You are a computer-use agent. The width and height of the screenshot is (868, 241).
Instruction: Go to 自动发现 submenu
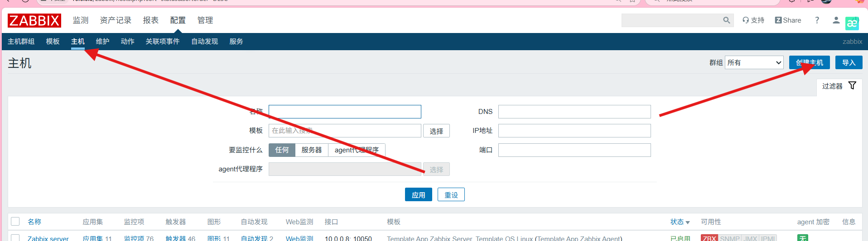(x=205, y=42)
